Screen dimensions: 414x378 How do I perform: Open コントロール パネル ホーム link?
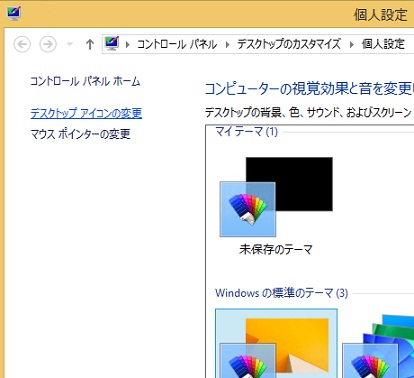tap(85, 81)
